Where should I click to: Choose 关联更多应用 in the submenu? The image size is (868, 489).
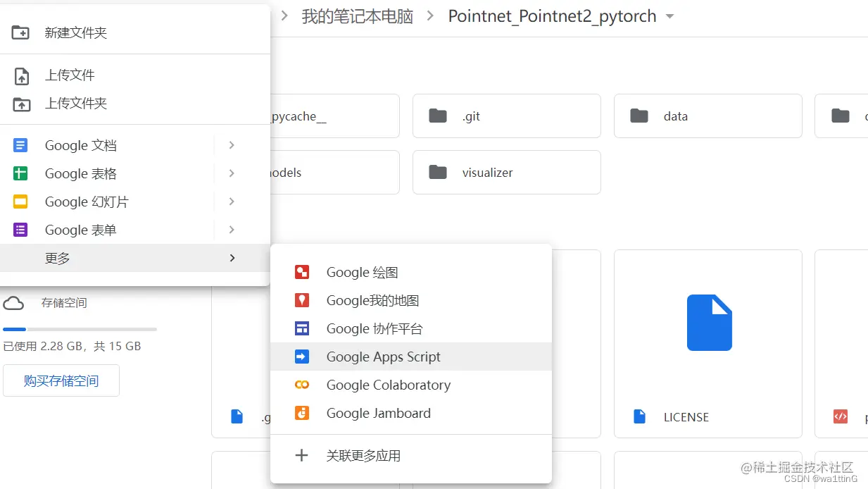411,456
